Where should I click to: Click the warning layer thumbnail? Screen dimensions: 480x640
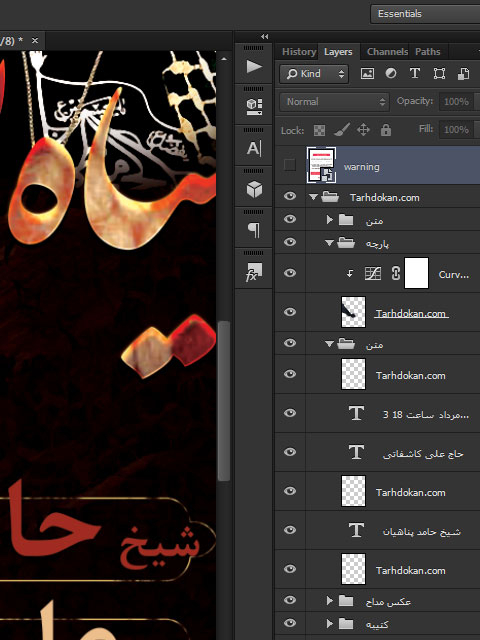[322, 165]
